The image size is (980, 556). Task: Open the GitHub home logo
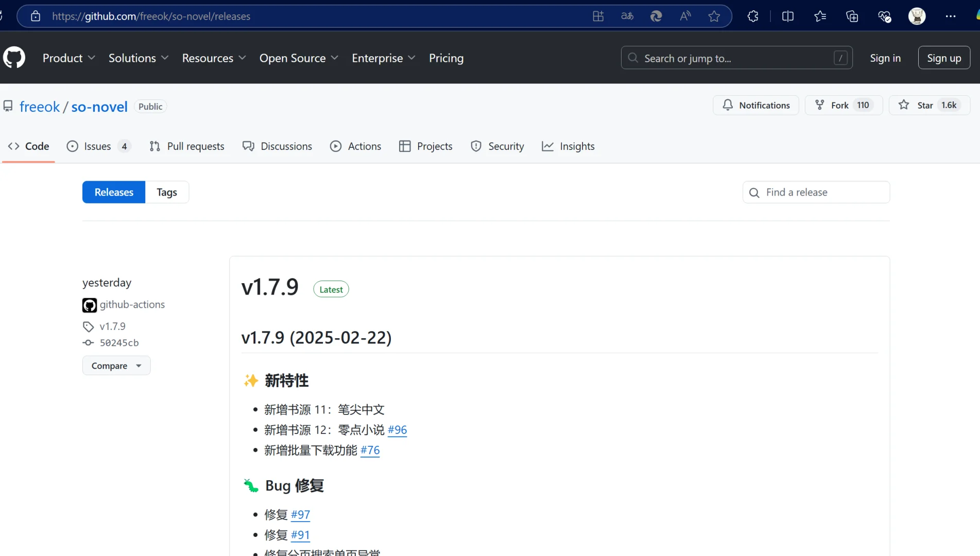point(14,58)
